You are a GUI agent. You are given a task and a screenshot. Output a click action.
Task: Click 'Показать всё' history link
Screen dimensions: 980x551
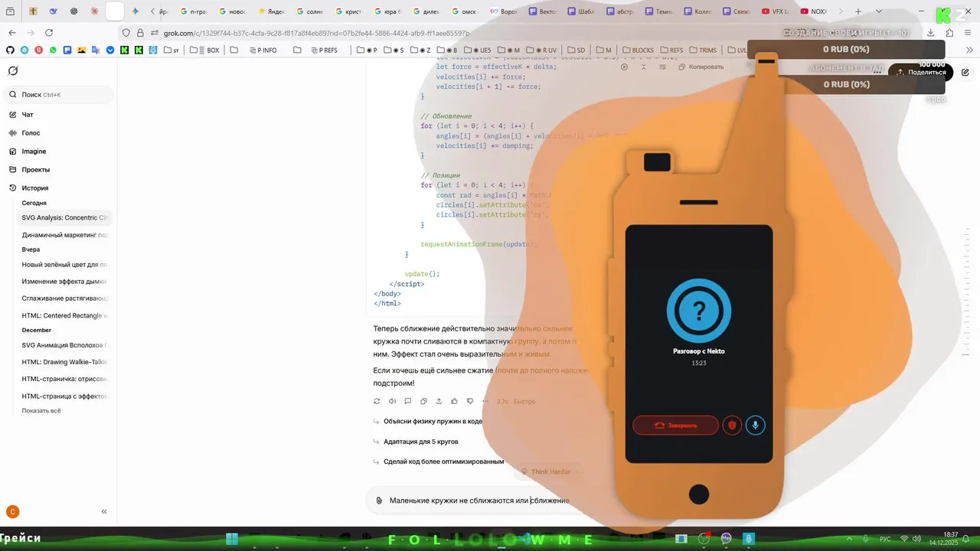[x=41, y=411]
